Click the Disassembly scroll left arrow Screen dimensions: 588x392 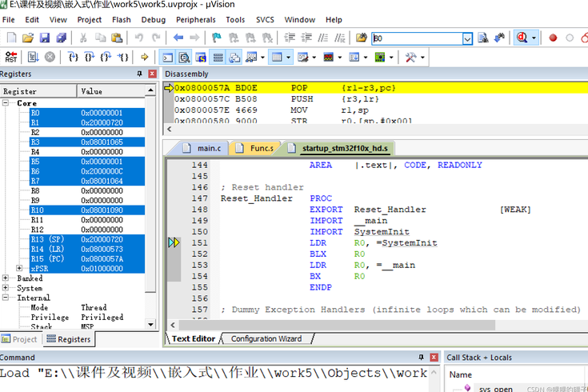click(x=169, y=129)
